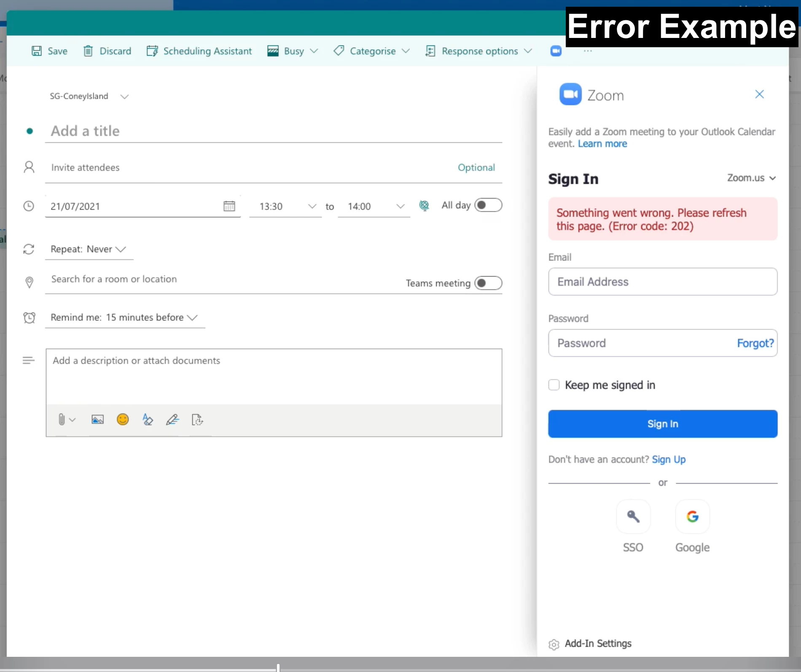
Task: Click the Zoom add-in toolbar icon
Action: tap(556, 51)
